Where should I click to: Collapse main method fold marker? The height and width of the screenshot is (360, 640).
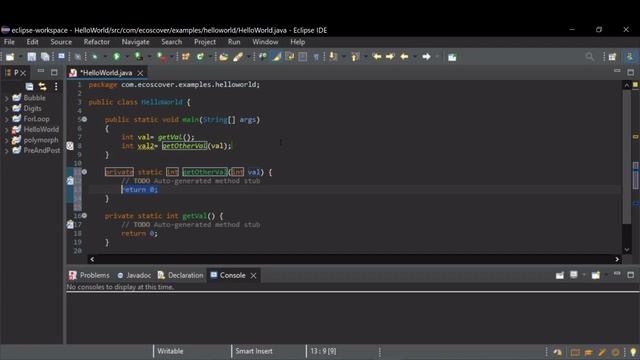84,120
